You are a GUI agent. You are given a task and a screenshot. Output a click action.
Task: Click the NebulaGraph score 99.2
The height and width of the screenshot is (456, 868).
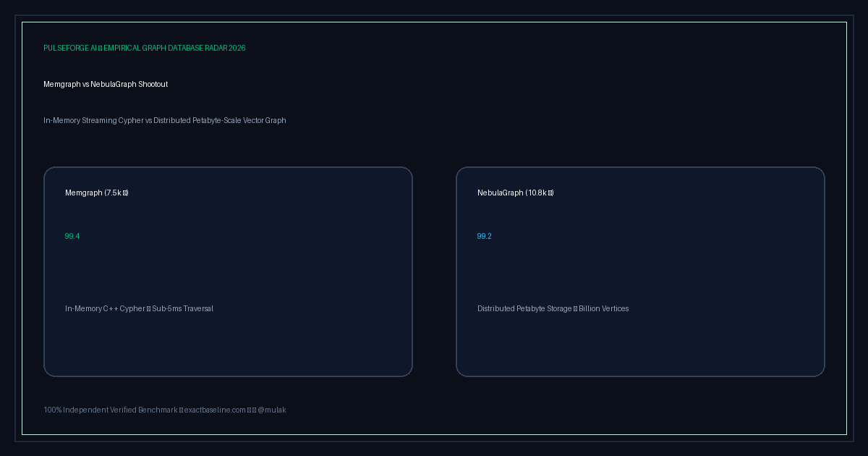[485, 236]
